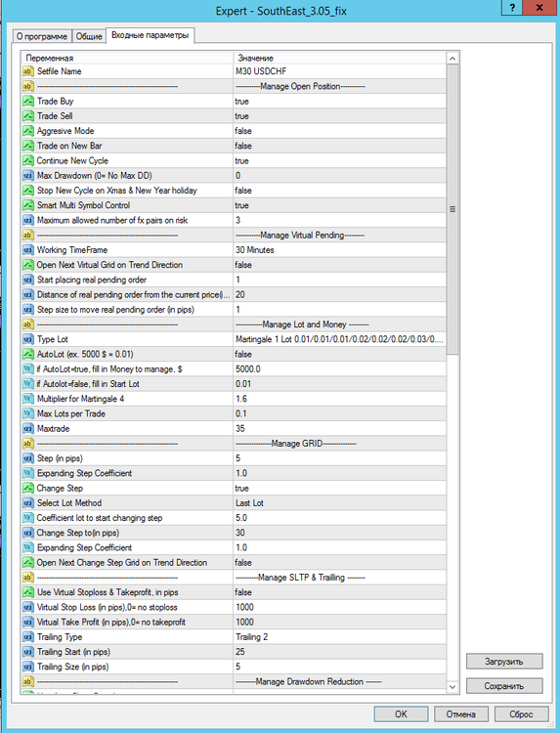Screen dimensions: 560x733
Task: Click the Загрузить button
Action: pyautogui.click(x=504, y=662)
